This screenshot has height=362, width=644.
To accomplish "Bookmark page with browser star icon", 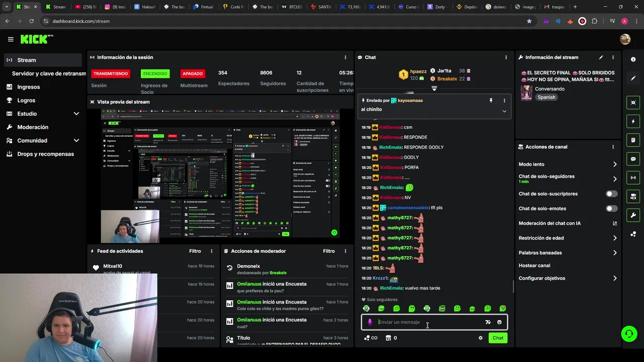I will [529, 21].
